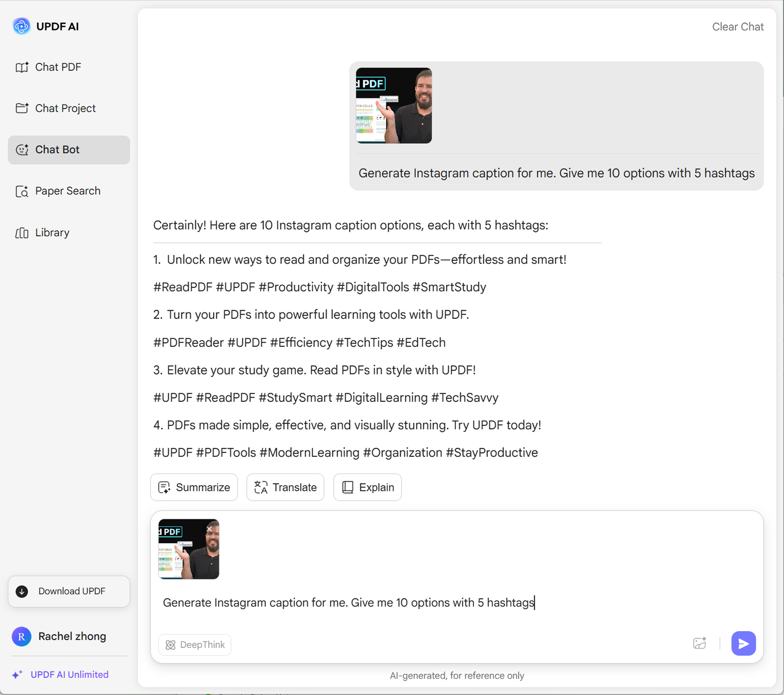Screen dimensions: 784x695
Task: Click hashtags line starting "#ReadPDF #UPDF #Productivity"
Action: (x=319, y=287)
